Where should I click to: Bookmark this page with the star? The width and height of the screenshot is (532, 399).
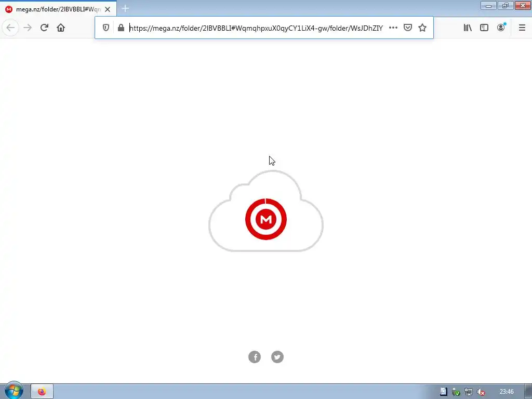[x=422, y=28]
